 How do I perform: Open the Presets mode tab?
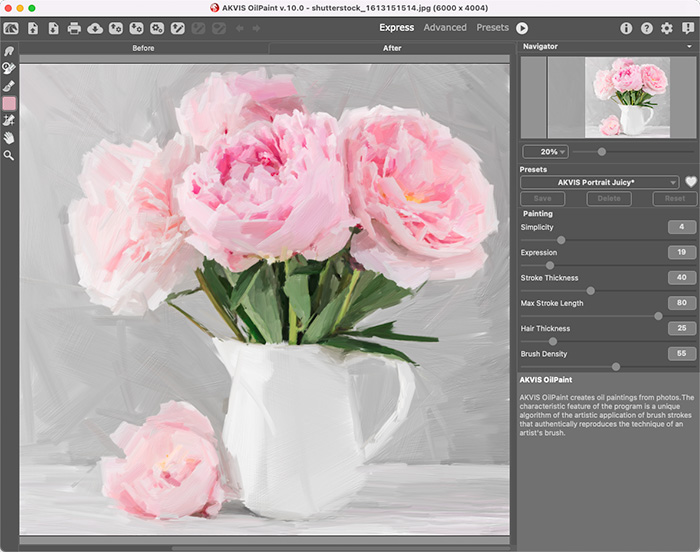tap(492, 28)
